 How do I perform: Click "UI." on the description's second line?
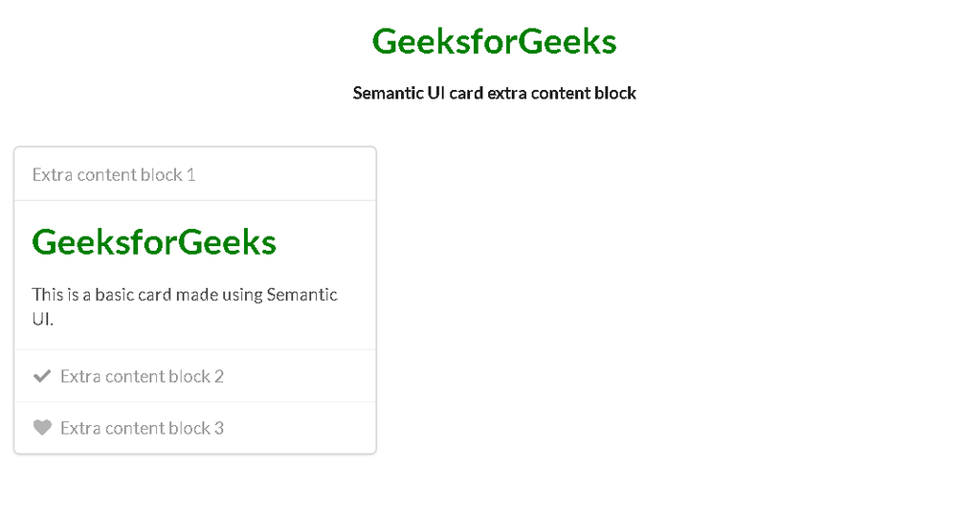pos(42,320)
